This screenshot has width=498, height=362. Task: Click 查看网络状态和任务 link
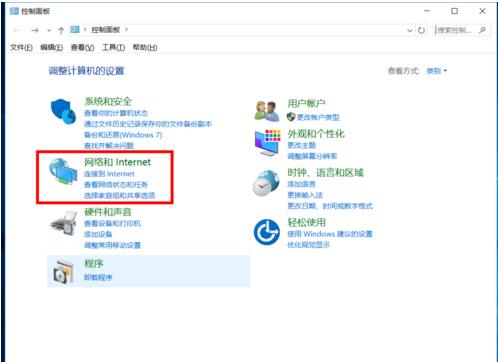(116, 185)
